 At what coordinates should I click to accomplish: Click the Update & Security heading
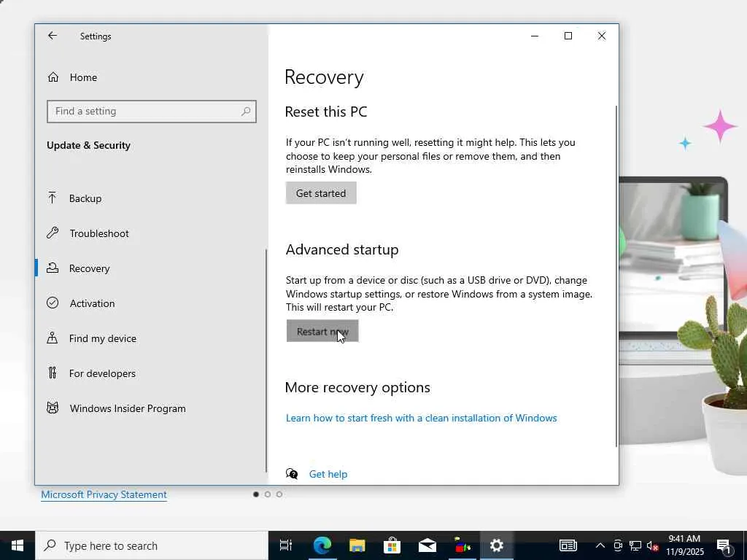point(88,146)
